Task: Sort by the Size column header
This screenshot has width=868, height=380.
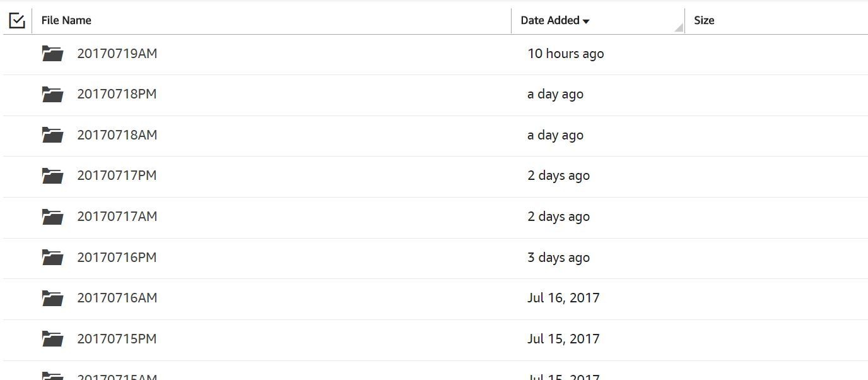Action: (x=704, y=20)
